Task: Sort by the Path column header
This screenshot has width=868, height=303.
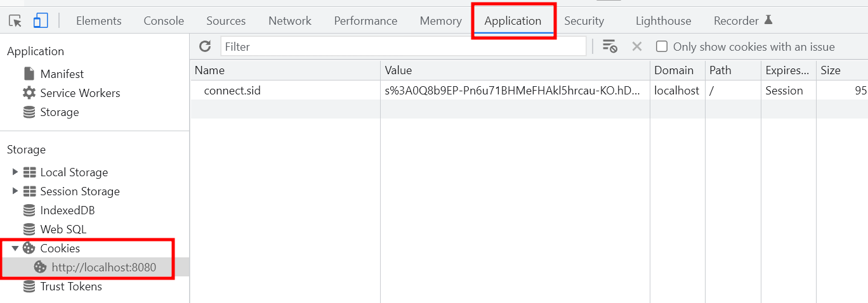Action: coord(733,70)
